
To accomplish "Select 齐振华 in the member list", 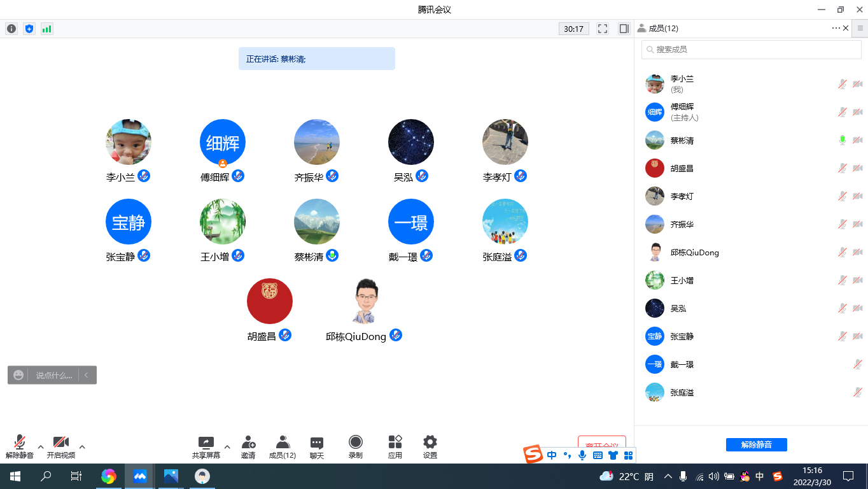I will (x=752, y=224).
